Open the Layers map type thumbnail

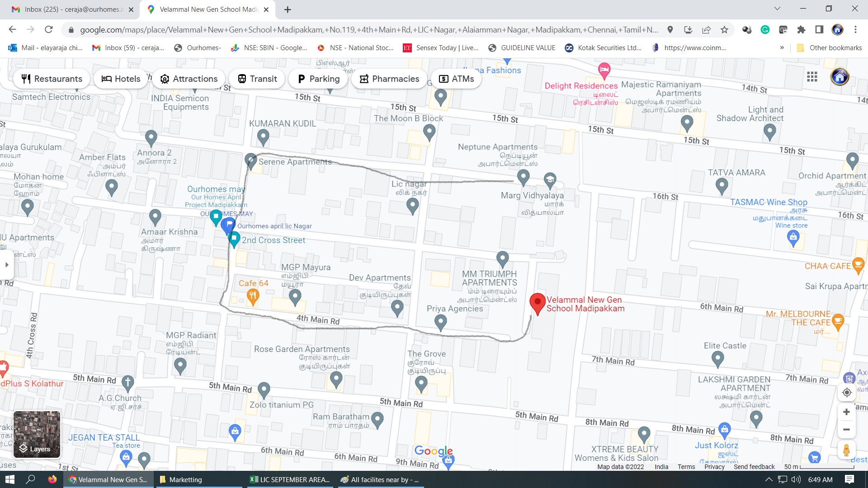click(37, 434)
